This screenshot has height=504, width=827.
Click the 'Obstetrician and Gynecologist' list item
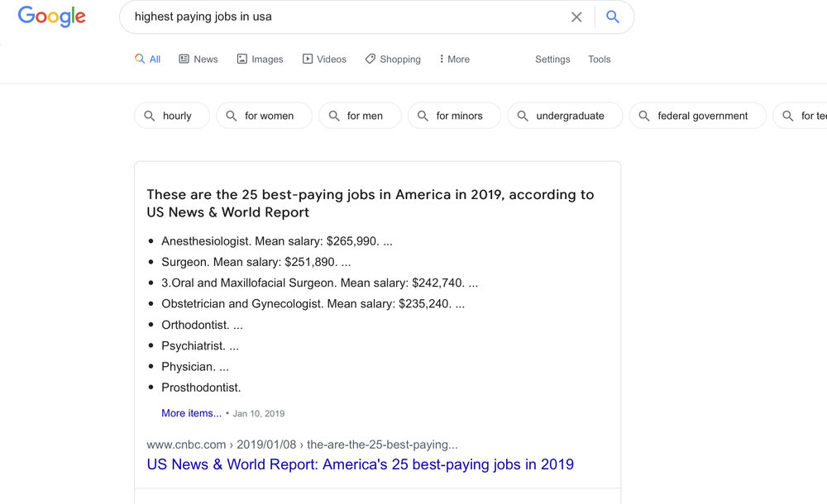tap(313, 304)
